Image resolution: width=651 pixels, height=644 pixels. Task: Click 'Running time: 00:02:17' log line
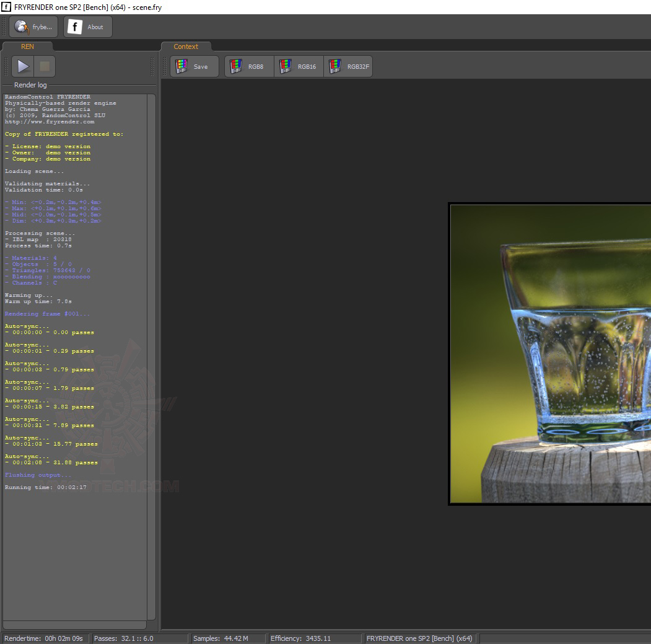point(46,487)
